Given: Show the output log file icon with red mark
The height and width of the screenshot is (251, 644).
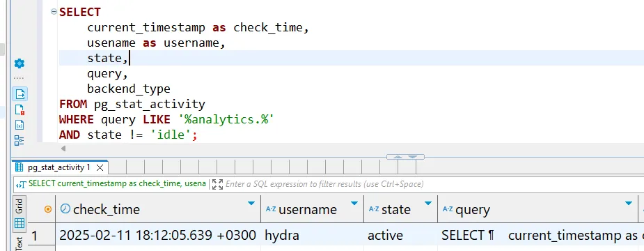Looking at the screenshot, I should [x=19, y=110].
